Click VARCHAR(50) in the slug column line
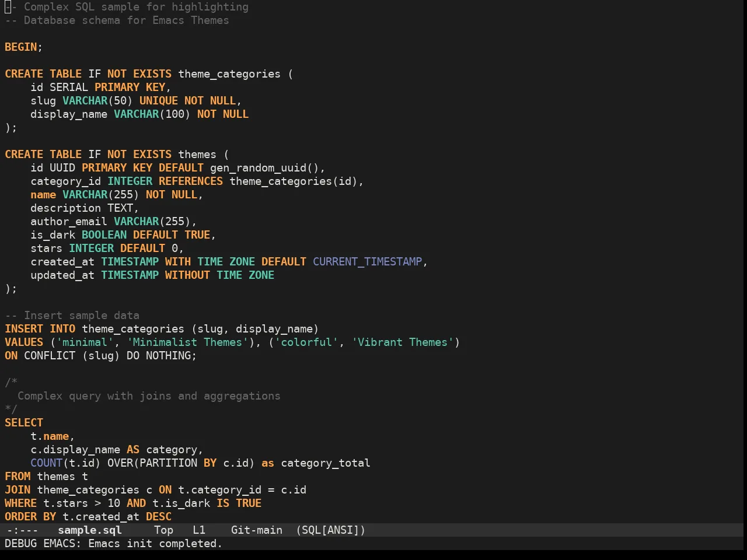Viewport: 747px width, 560px height. pos(97,101)
